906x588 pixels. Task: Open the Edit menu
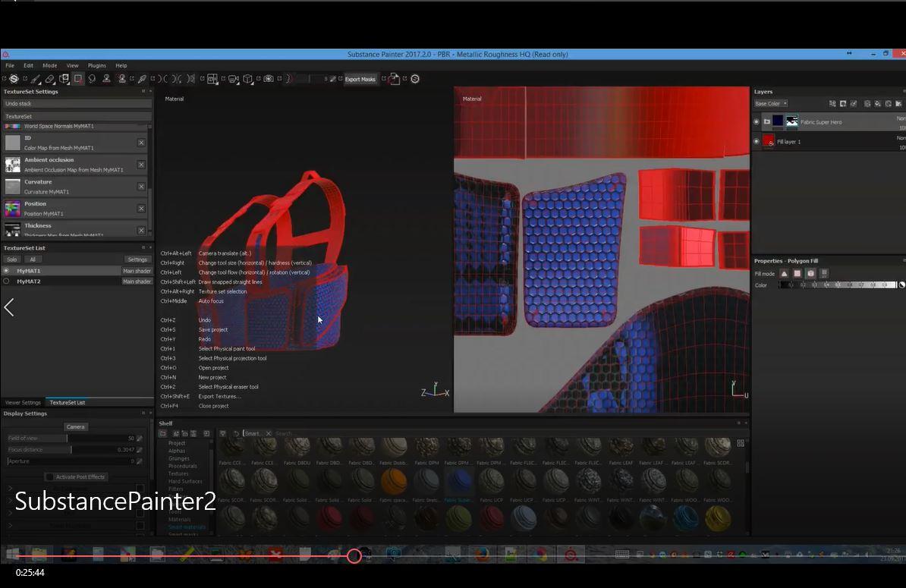tap(28, 66)
